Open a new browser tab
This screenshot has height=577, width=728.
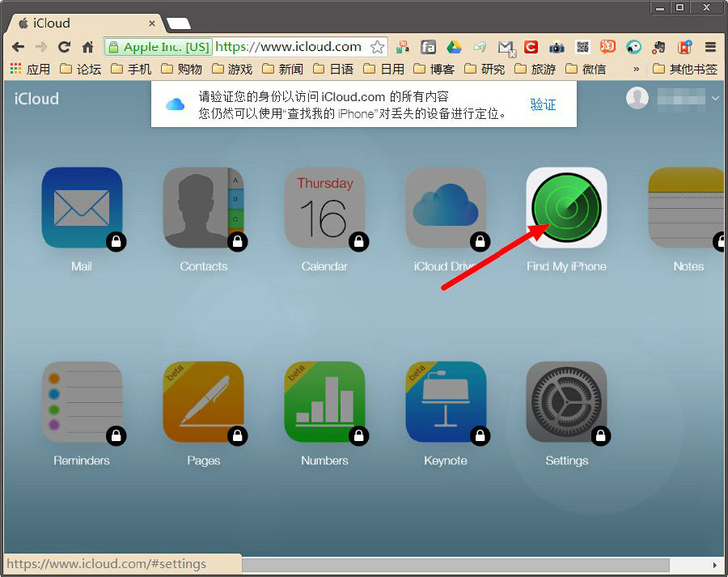click(x=178, y=23)
